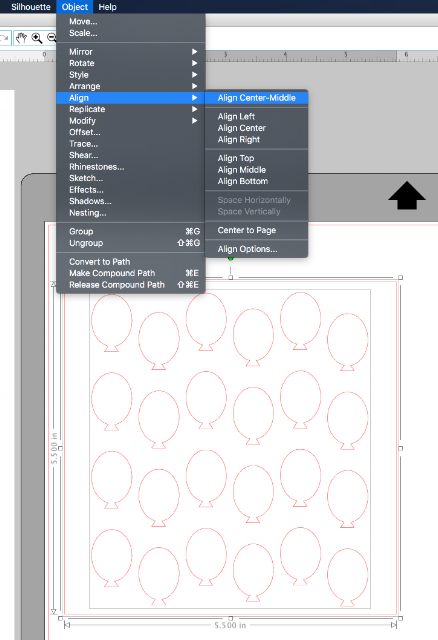
Task: Click the top-right selection resize handle
Action: tap(400, 278)
